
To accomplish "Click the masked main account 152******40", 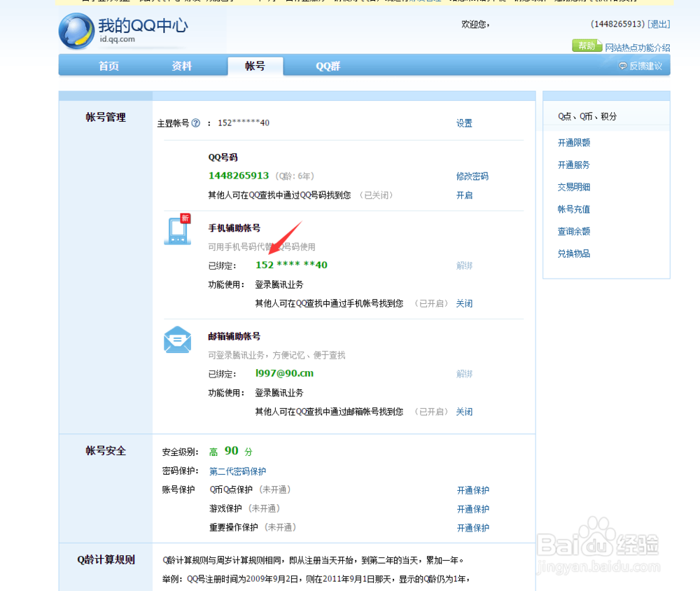I will click(x=244, y=123).
